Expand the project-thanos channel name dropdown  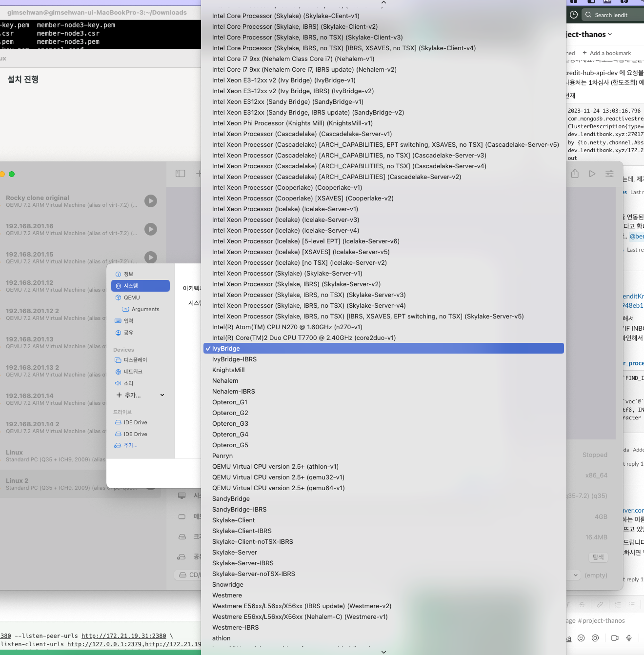pyautogui.click(x=589, y=34)
